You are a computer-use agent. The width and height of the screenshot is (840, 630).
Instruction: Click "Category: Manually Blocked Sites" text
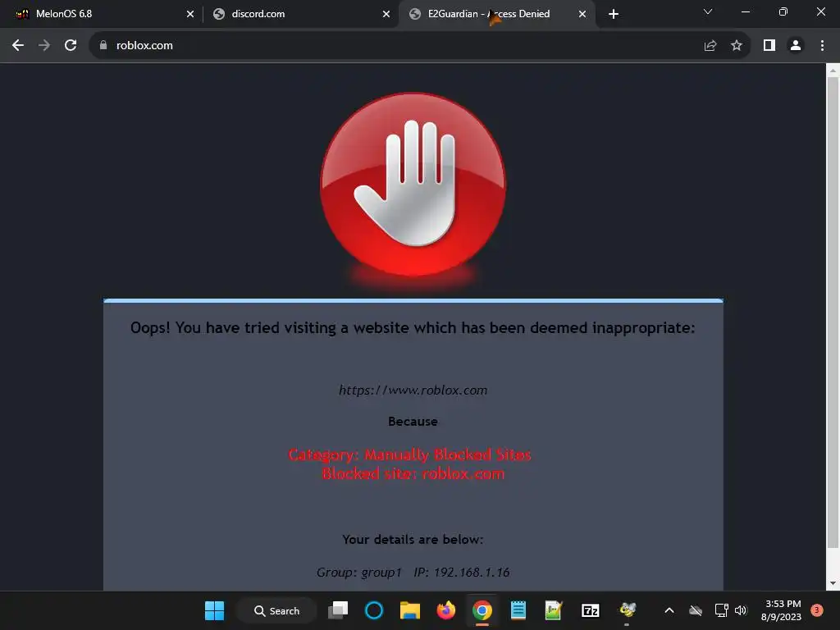coord(410,454)
